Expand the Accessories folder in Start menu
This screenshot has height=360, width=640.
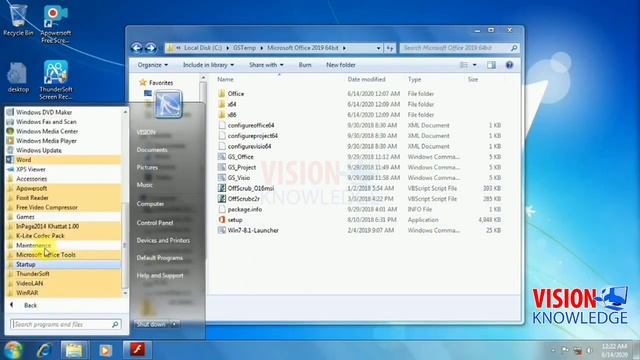click(x=63, y=179)
